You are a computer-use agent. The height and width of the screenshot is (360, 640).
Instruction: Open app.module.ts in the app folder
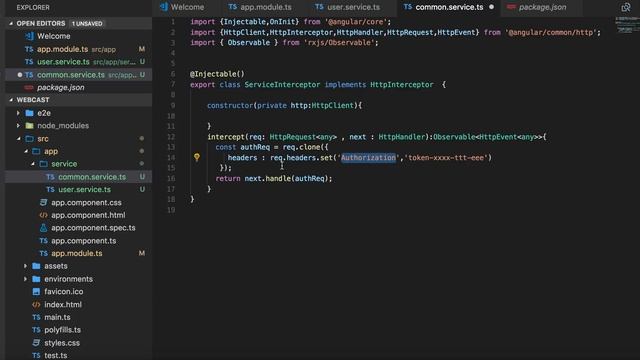pos(78,253)
